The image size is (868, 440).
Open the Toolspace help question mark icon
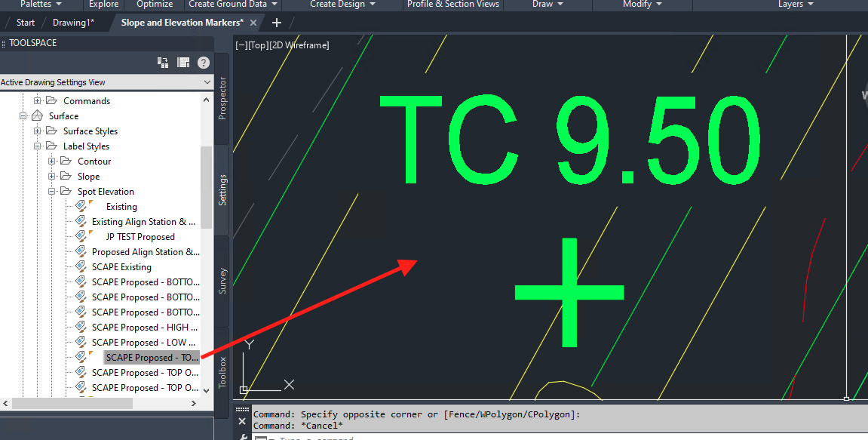coord(203,63)
